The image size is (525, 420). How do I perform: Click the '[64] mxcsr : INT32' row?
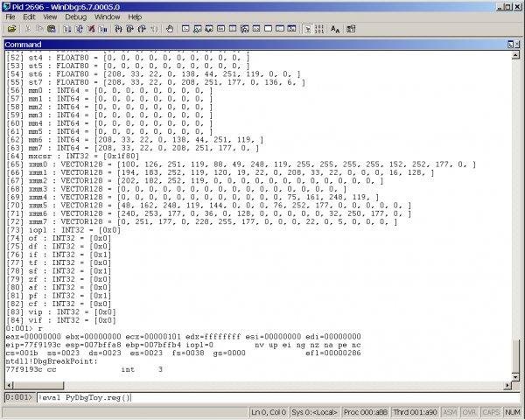(73, 156)
